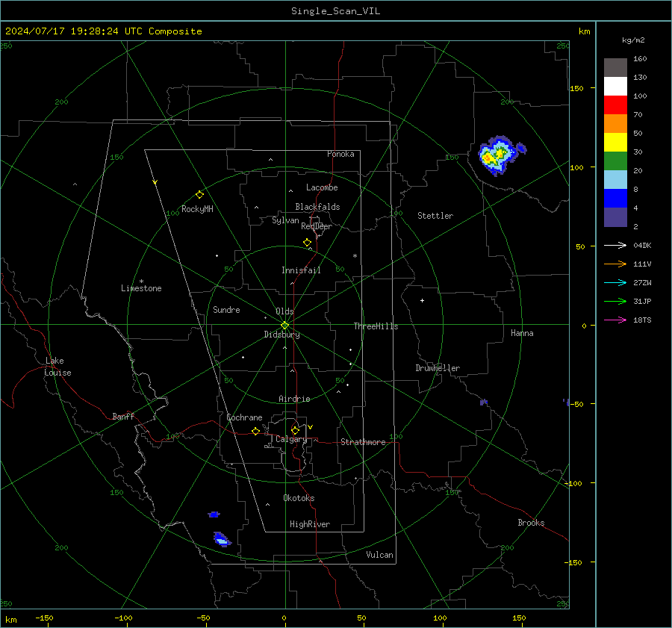Click the small purple echo southeast of Drumheller
This screenshot has height=628, width=672.
click(x=483, y=402)
